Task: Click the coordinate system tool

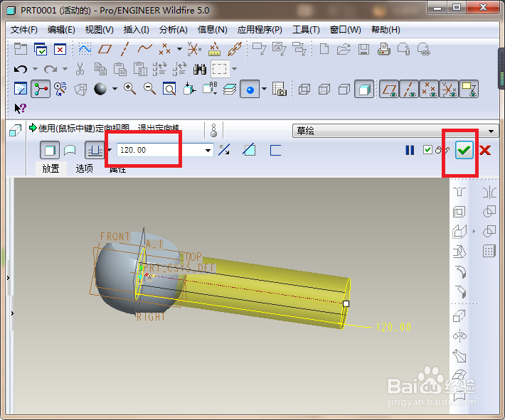Action: (x=194, y=49)
